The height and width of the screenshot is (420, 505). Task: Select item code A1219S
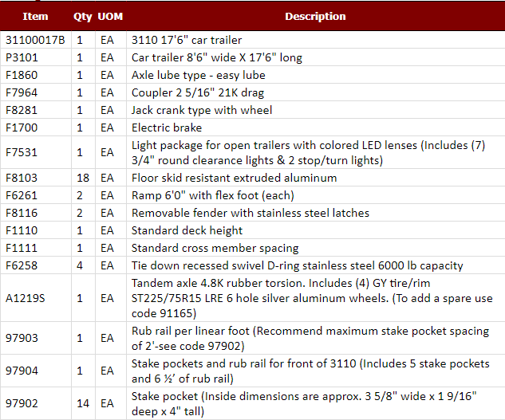[24, 298]
